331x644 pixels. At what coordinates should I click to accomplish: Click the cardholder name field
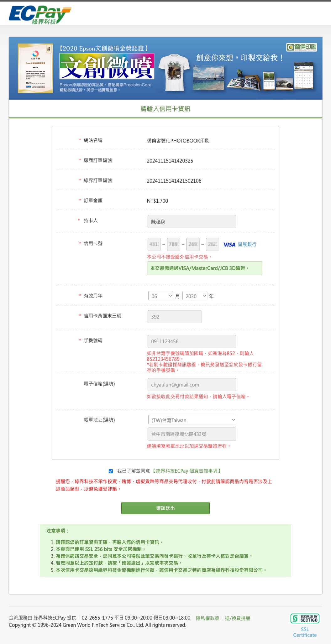(x=192, y=221)
